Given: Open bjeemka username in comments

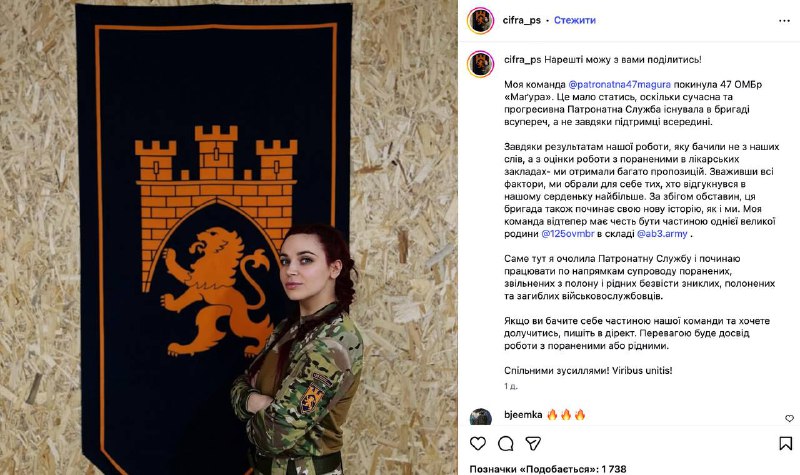Looking at the screenshot, I should pos(523,415).
